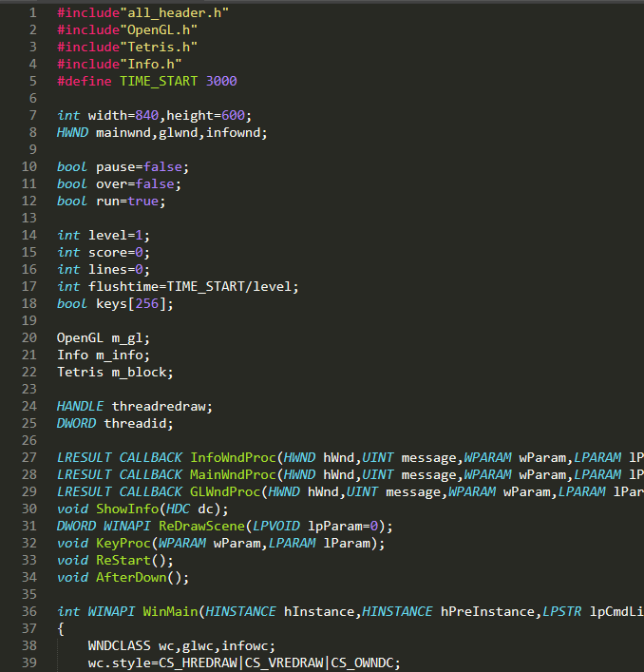Screen dimensions: 644x672
Task: Click the OpenGL m_gl declaration
Action: point(104,338)
